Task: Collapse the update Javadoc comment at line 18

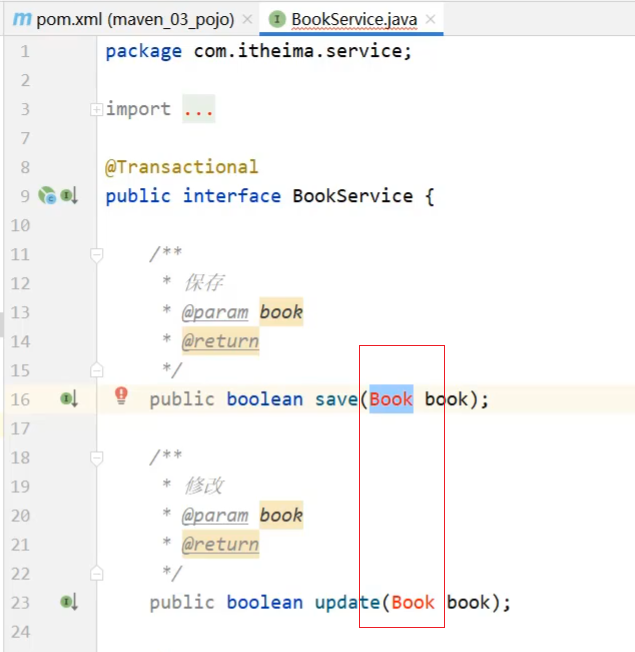Action: point(96,458)
